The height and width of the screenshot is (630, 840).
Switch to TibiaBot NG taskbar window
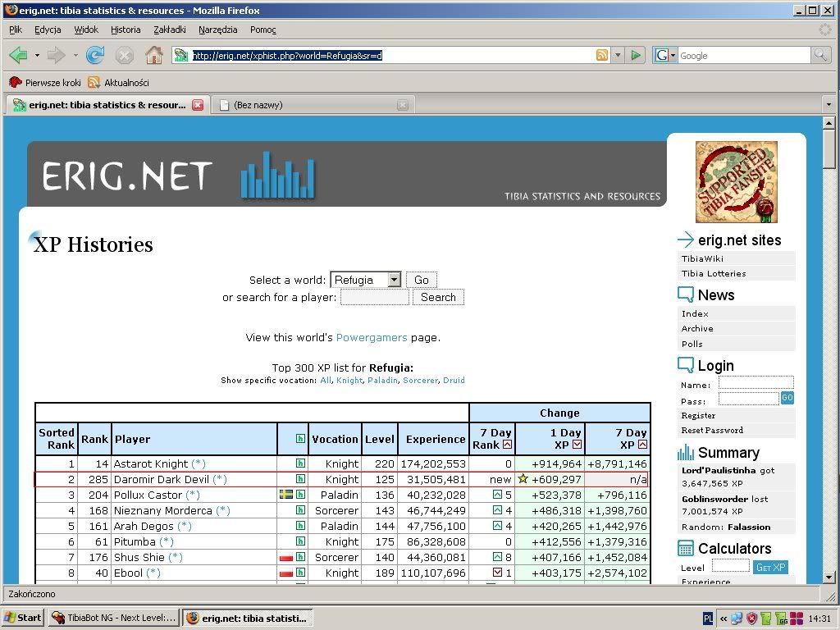pos(114,618)
